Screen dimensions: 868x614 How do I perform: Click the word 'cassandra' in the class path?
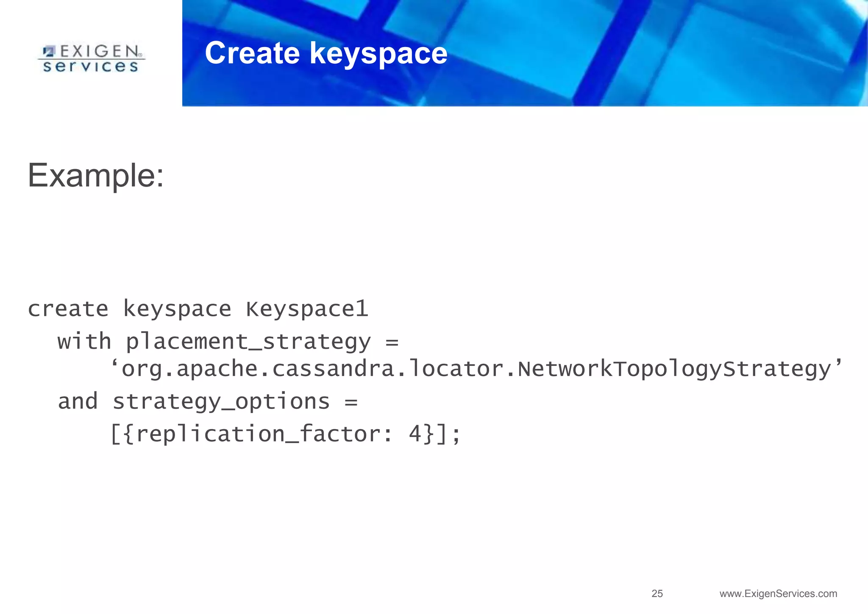[334, 369]
